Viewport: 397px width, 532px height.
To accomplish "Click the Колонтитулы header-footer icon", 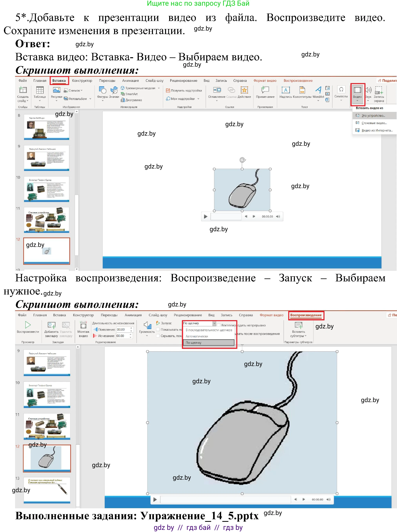I will tap(302, 90).
